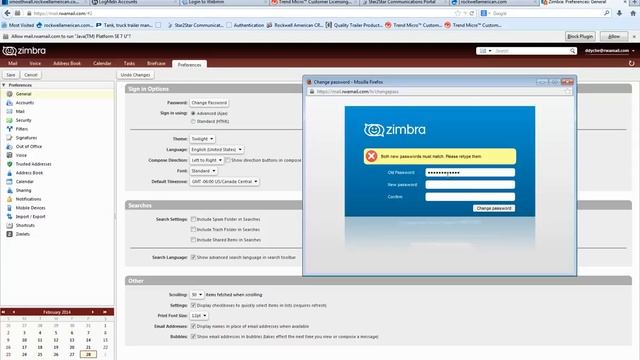This screenshot has height=360, width=640.
Task: Switch to the Mail tab
Action: 13,64
